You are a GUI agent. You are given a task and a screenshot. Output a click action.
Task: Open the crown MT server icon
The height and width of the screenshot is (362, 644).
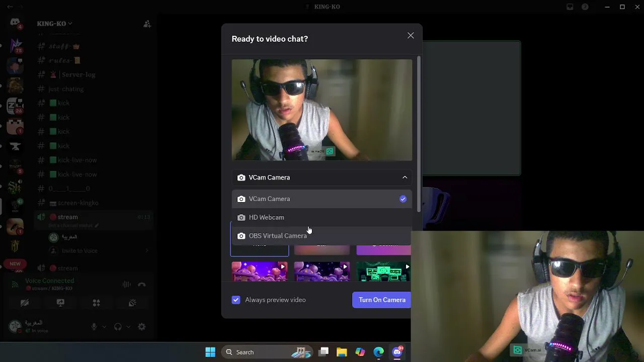[x=15, y=247]
